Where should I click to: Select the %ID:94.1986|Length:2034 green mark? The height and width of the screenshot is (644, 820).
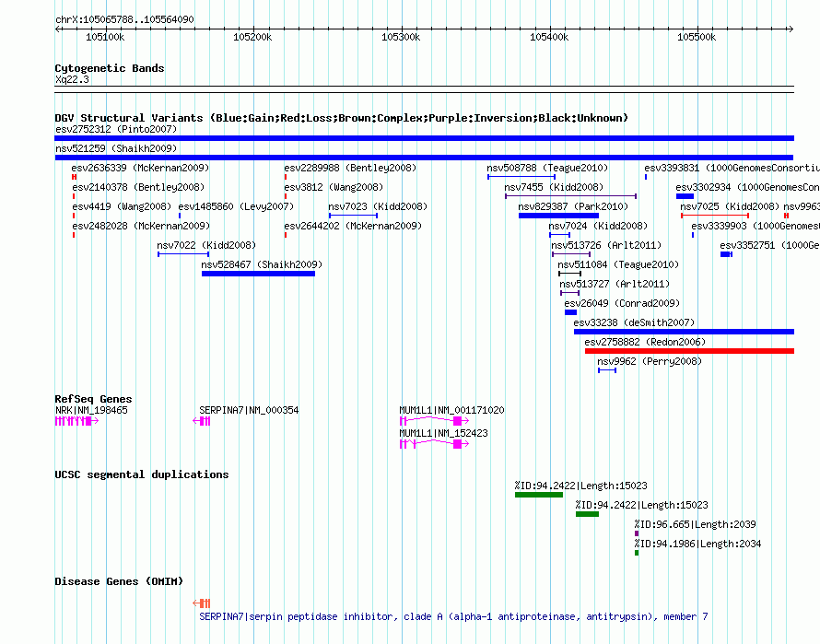pos(637,553)
